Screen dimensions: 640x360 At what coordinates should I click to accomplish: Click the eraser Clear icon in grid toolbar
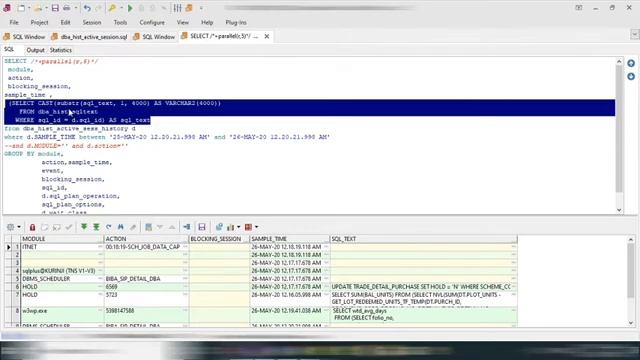tap(133, 227)
